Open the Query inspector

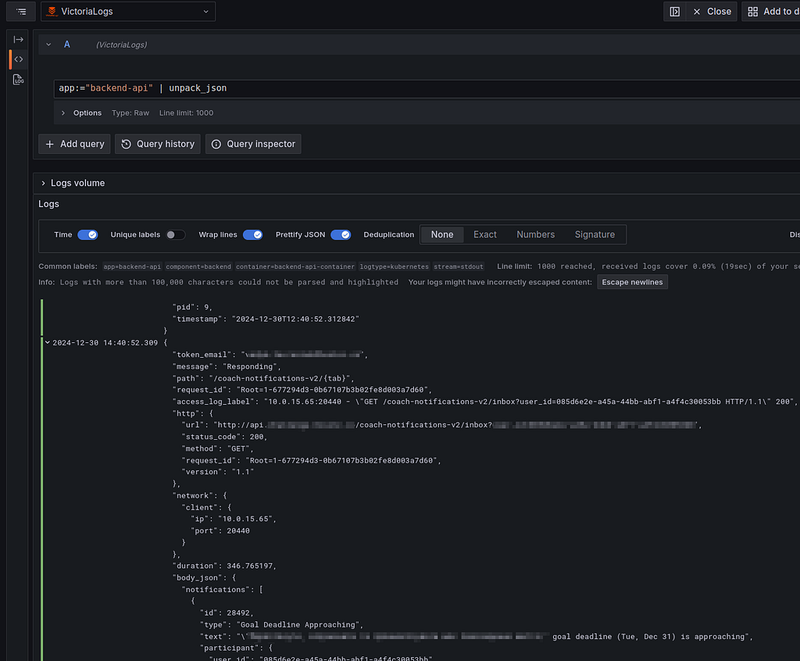click(x=253, y=144)
